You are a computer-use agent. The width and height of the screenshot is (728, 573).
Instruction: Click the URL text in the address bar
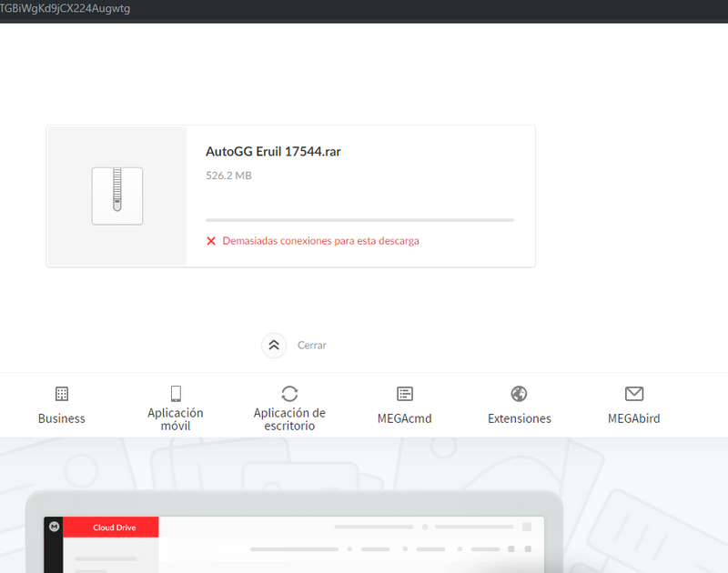[65, 8]
